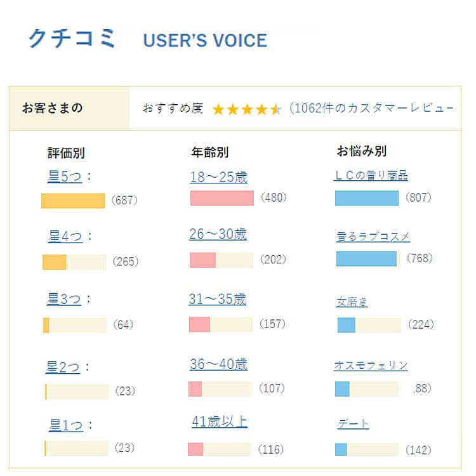Filter reviews by 36〜40歳 age group
Screen dimensions: 476x476
tap(218, 364)
